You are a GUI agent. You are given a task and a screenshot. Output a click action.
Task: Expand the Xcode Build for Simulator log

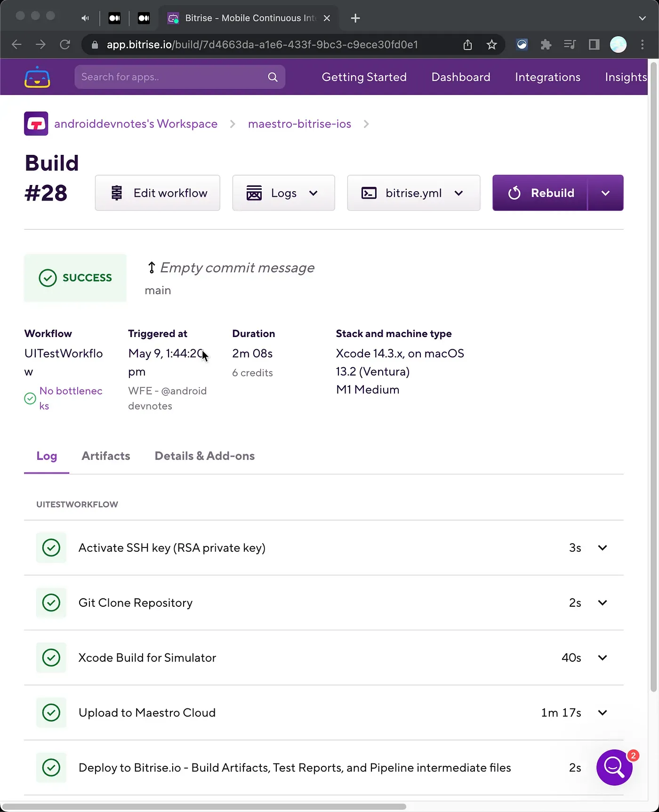coord(602,658)
